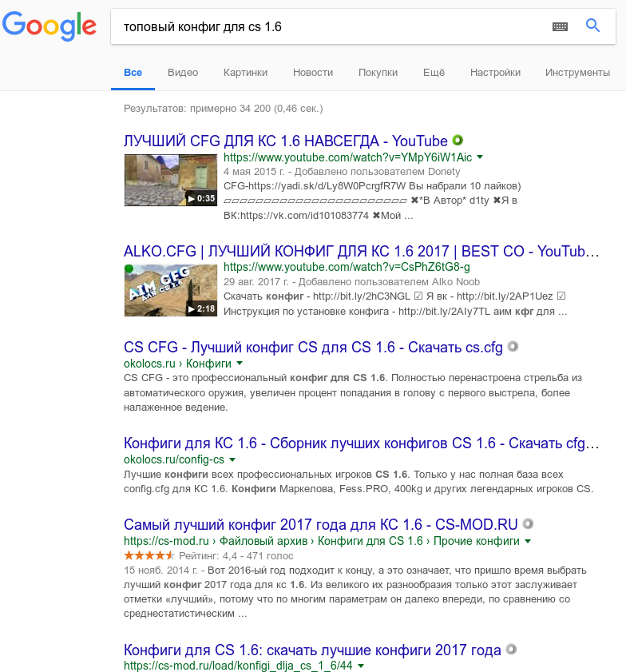Image resolution: width=626 pixels, height=672 pixels.
Task: Click the Google logo
Action: coord(49,26)
